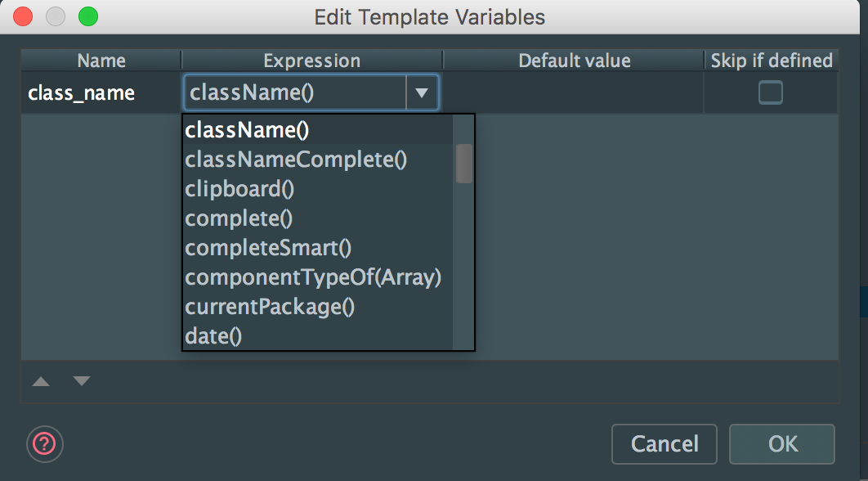Move variable up with the up arrow
The image size is (868, 481).
tap(41, 381)
